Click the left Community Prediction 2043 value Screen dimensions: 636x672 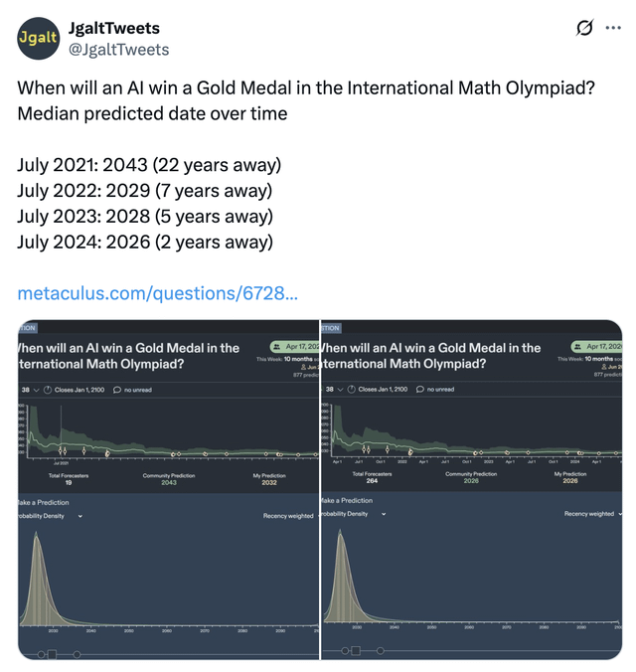[x=169, y=482]
